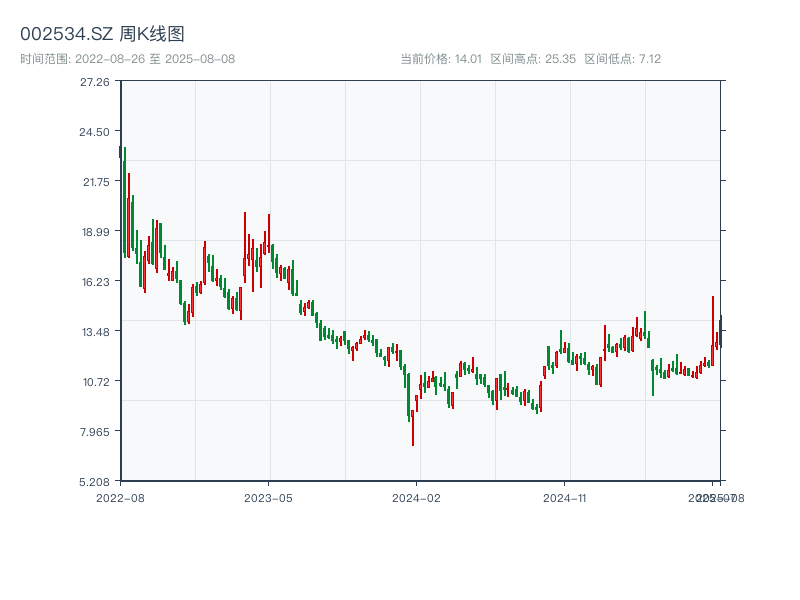Click the y-axis value 7.965

pos(94,432)
